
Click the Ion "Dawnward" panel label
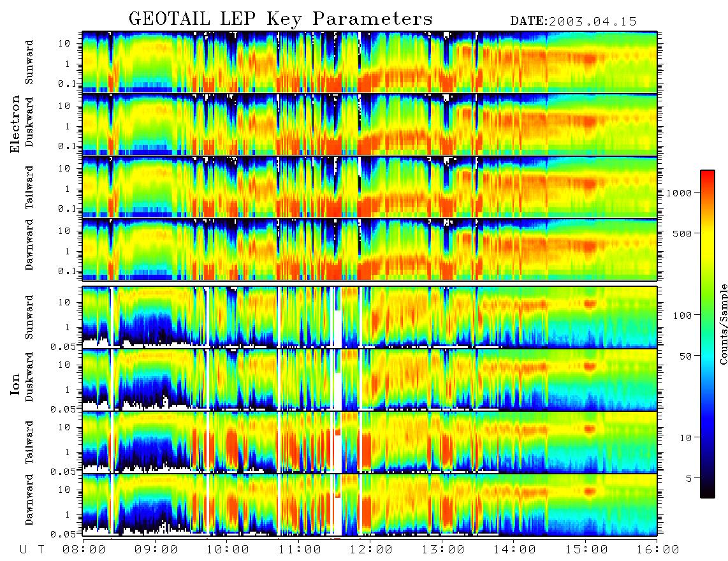[29, 500]
